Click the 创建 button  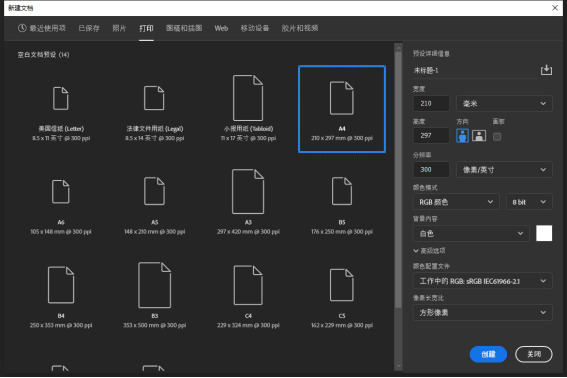point(488,354)
